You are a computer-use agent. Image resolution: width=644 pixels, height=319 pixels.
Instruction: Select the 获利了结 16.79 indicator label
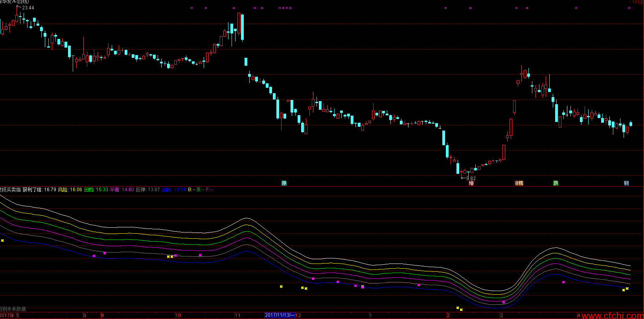point(39,190)
